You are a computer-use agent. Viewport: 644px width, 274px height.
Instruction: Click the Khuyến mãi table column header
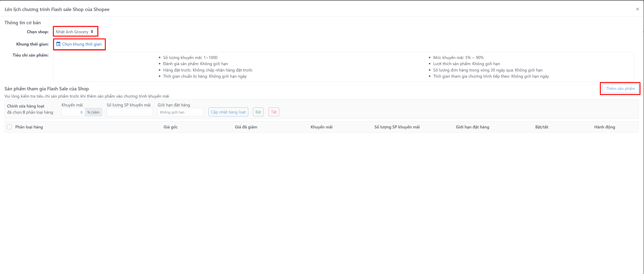321,127
